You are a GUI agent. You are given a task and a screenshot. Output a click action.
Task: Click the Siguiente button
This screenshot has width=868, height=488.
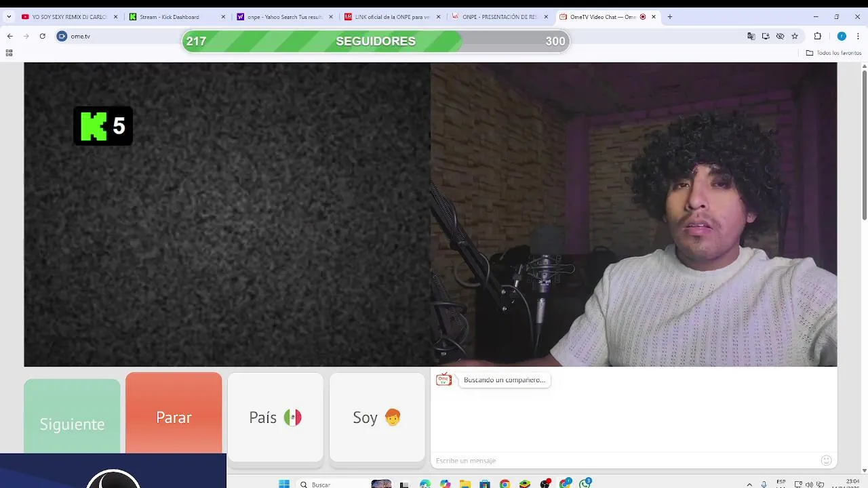tap(72, 417)
